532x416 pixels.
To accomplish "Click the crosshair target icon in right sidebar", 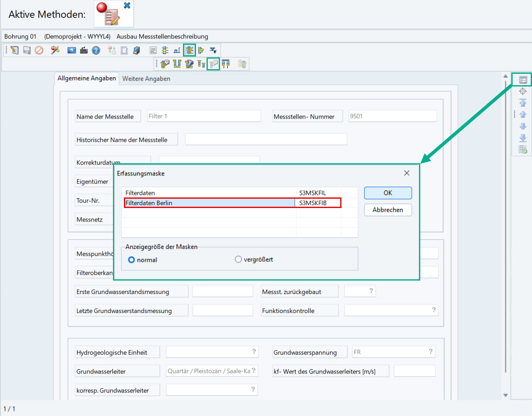I will [x=523, y=91].
